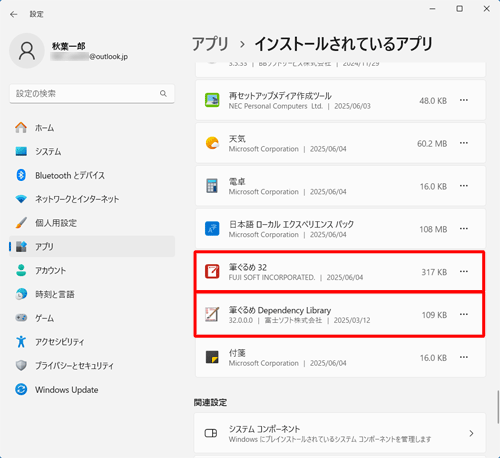This screenshot has width=500, height=458.
Task: Click the 関連設定 section heading
Action: [x=210, y=402]
